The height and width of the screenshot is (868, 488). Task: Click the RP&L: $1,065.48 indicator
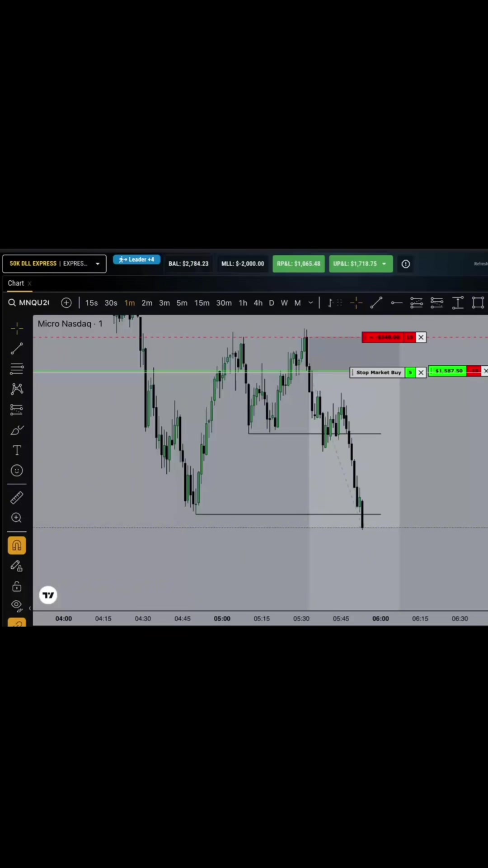point(299,264)
